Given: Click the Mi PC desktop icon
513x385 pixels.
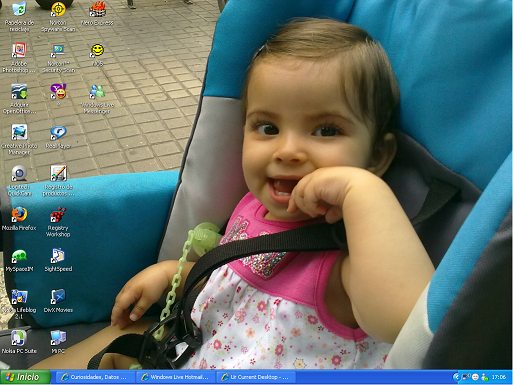Looking at the screenshot, I should pyautogui.click(x=58, y=342).
